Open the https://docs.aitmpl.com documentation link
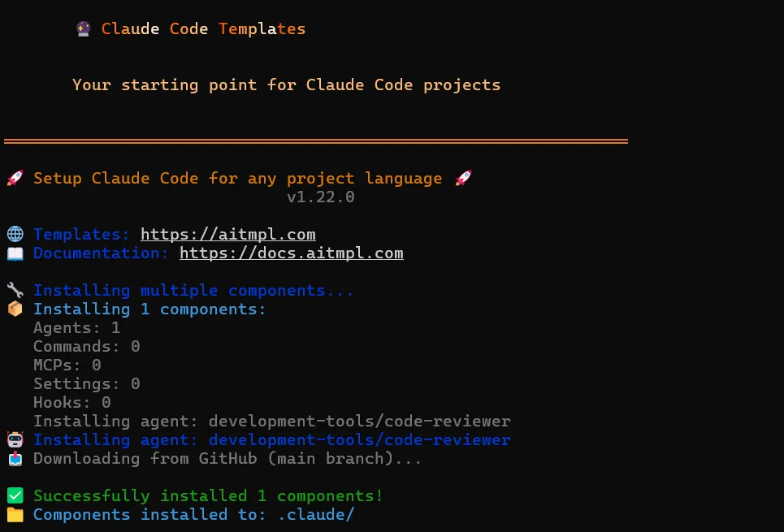The height and width of the screenshot is (532, 784). coord(291,253)
